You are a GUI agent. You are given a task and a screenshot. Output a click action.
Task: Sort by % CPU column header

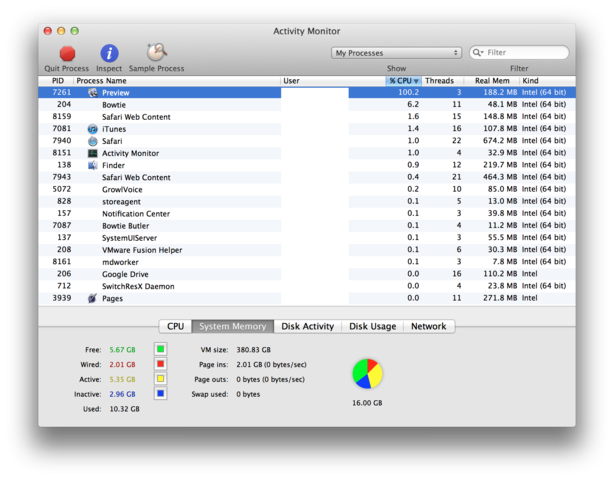404,81
